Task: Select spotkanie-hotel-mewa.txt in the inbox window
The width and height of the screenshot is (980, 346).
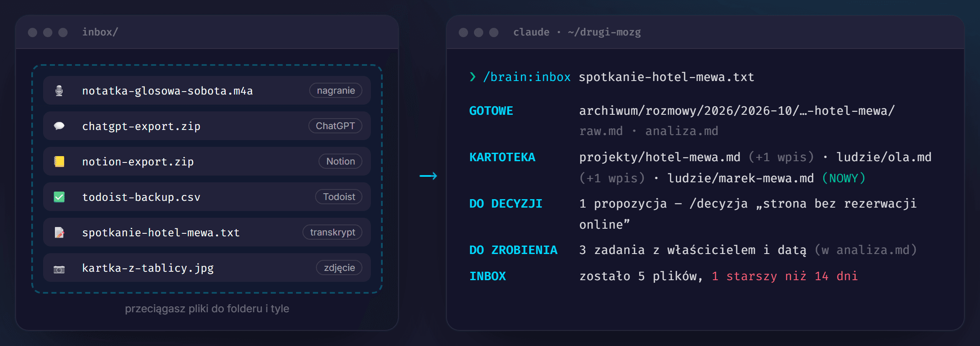Action: coord(207,232)
